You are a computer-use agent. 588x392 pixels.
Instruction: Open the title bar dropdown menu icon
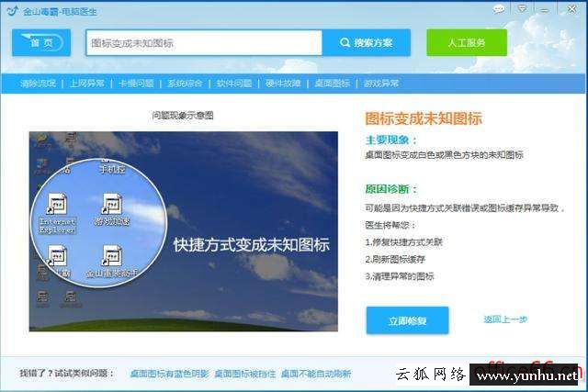(x=522, y=9)
